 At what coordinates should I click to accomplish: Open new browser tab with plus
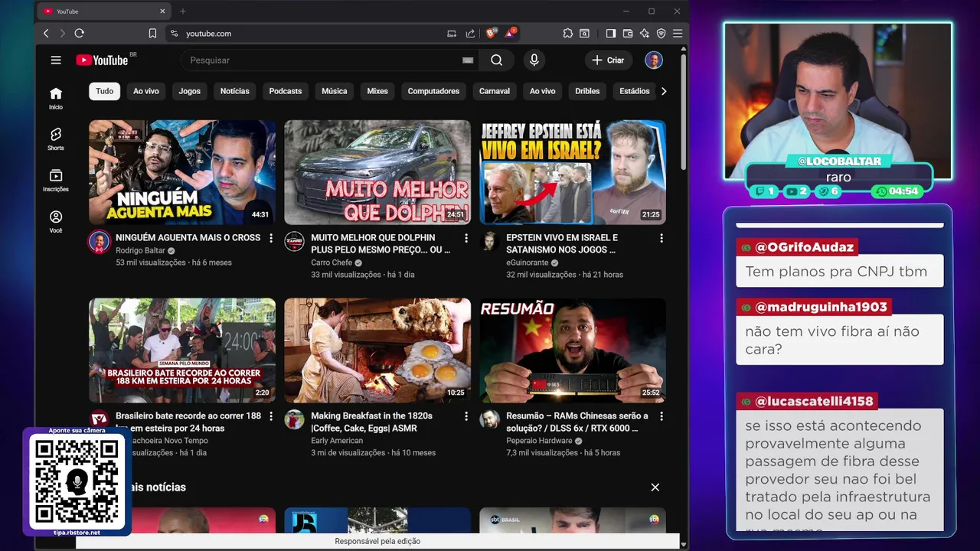pos(182,11)
